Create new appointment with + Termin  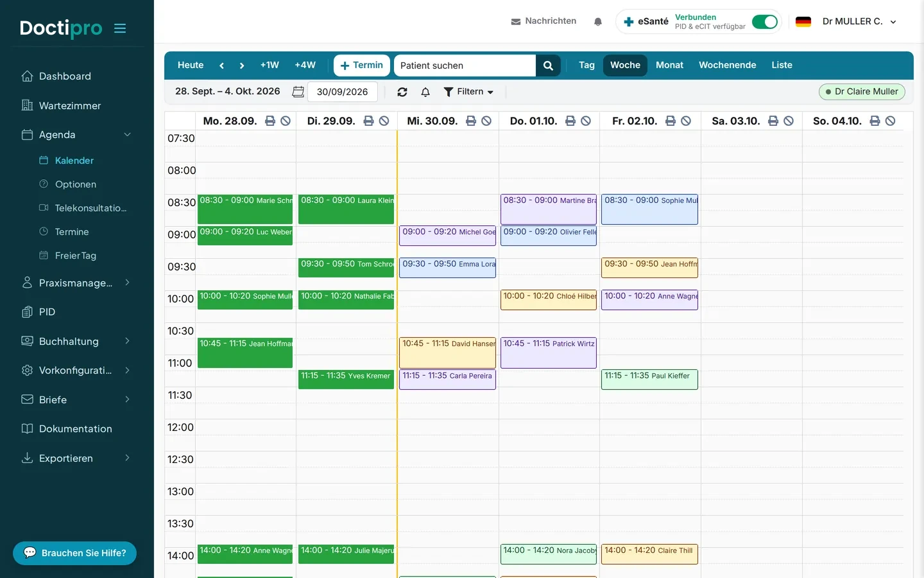(362, 66)
